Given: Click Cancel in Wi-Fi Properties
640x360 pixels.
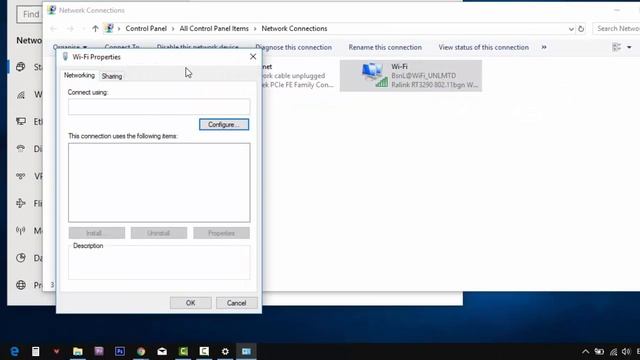Looking at the screenshot, I should point(237,303).
